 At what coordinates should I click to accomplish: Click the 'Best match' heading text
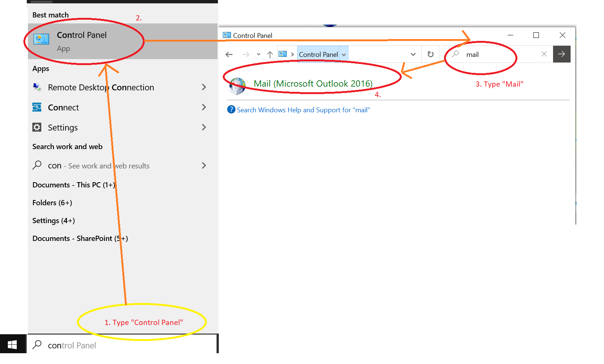51,15
